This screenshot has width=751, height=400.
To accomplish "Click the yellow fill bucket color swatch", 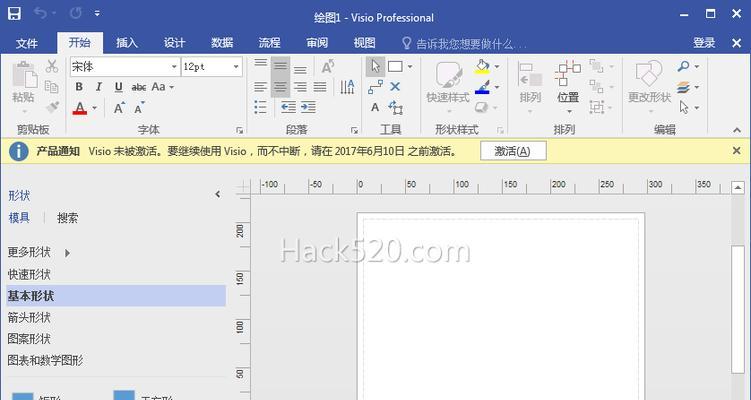I will coord(482,66).
